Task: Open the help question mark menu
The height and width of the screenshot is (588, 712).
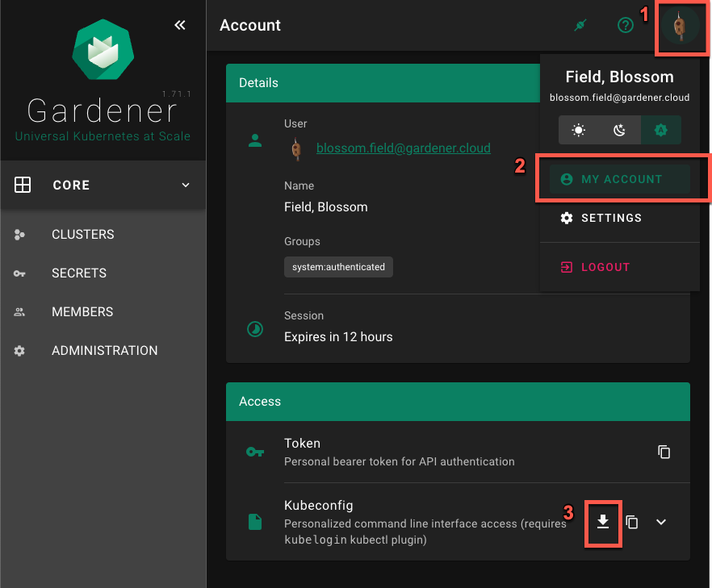Action: pos(625,26)
